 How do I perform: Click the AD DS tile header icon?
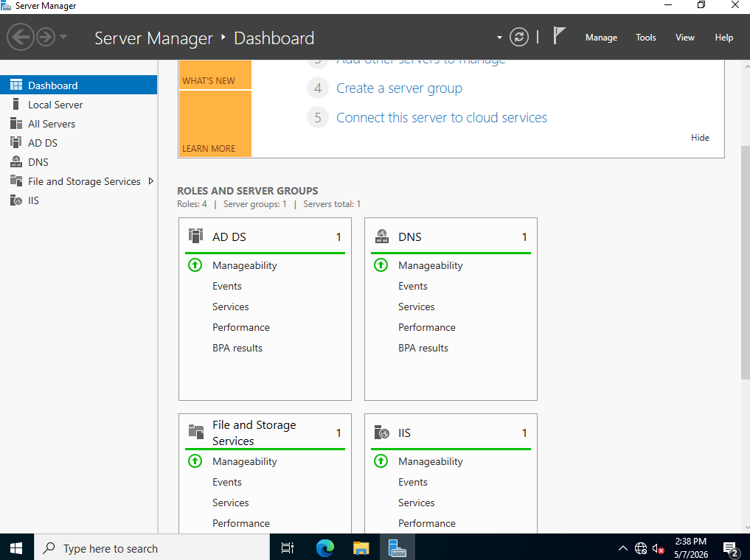tap(195, 236)
